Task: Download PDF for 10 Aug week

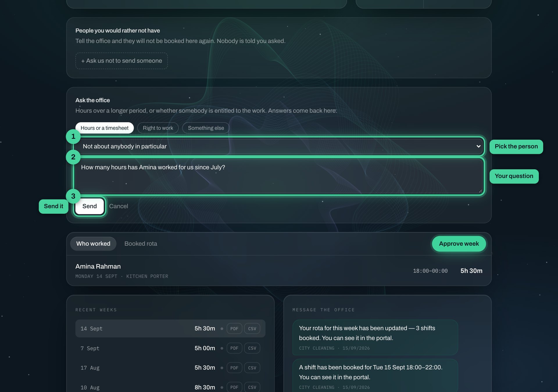Action: click(234, 387)
